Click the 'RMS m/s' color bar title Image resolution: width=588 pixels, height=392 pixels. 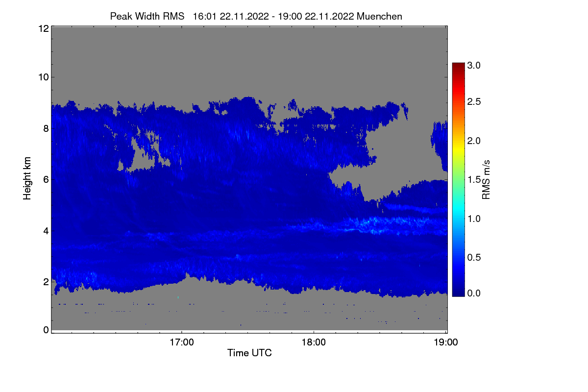point(486,179)
